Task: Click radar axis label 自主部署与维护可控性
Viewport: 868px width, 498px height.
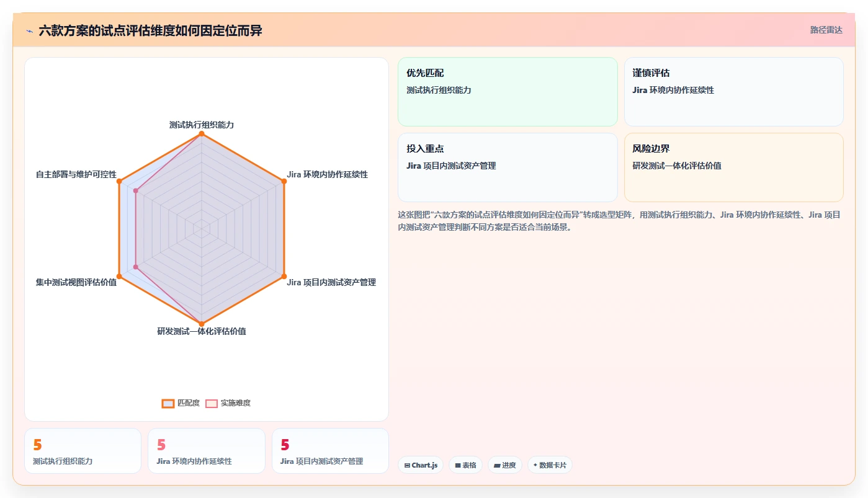Action: tap(76, 174)
